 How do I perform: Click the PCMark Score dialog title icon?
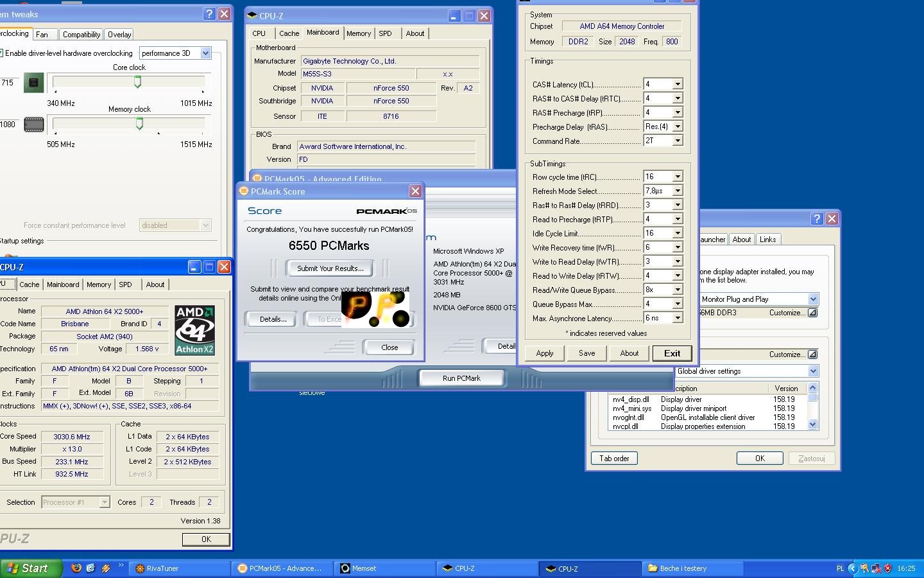click(x=244, y=191)
